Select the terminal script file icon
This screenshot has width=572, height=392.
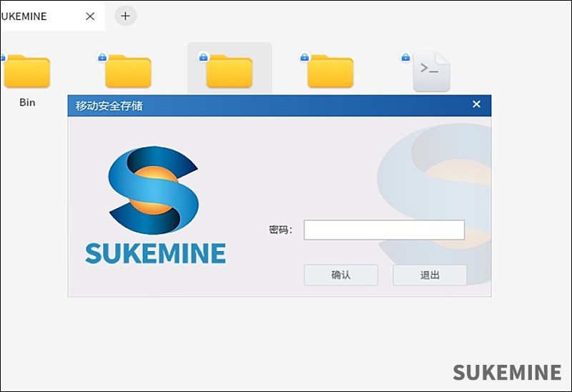tap(431, 72)
